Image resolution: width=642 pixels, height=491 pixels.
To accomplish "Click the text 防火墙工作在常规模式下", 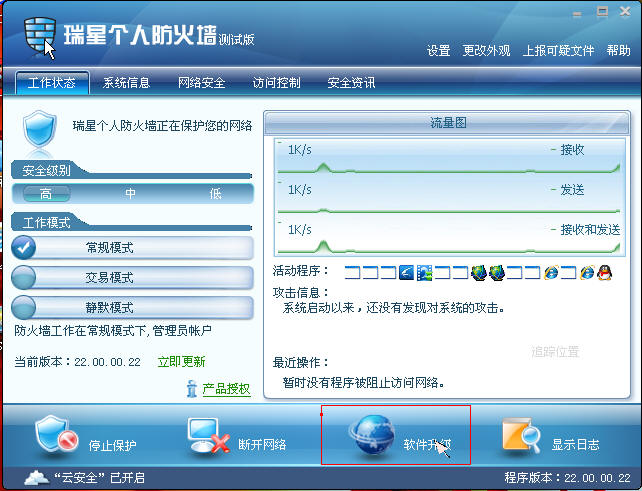I will (81, 330).
